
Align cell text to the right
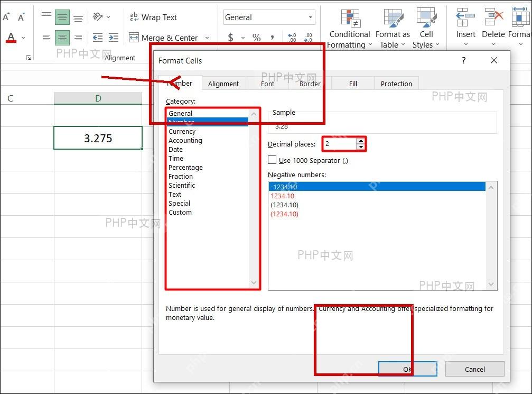tap(78, 38)
